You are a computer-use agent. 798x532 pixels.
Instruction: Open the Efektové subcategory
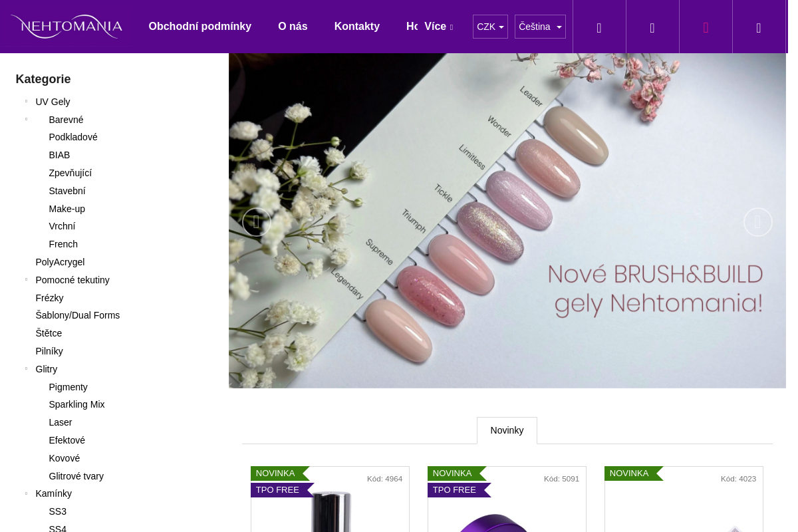point(66,440)
